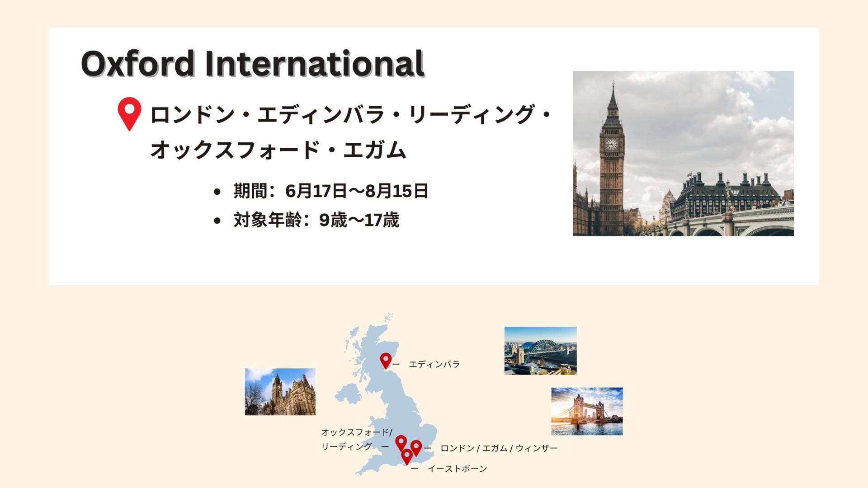Click the London/Egham/Windsor map pin

[416, 448]
